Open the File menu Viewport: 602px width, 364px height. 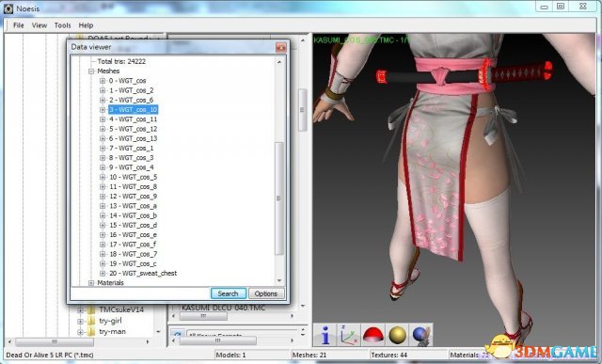click(19, 25)
